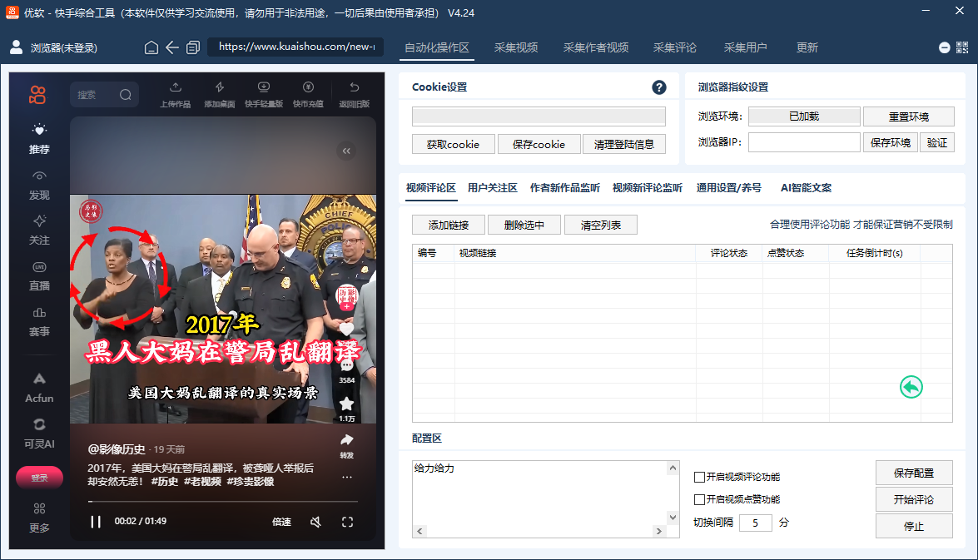Enable the 开启视频点赞功能 checkbox
978x560 pixels.
(700, 499)
